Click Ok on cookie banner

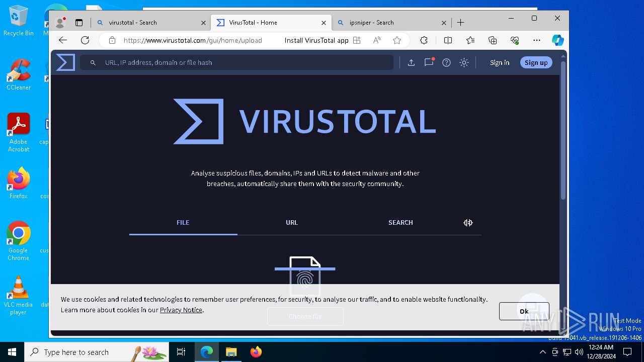pos(524,311)
